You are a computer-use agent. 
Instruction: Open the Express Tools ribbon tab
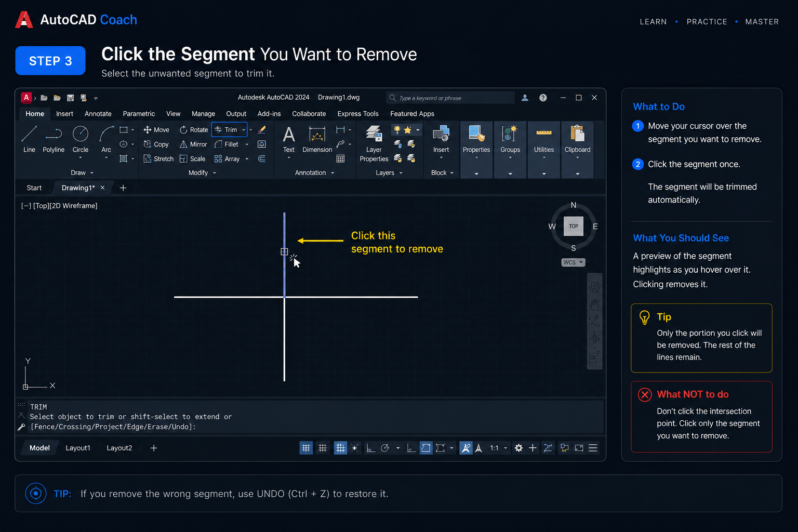point(358,114)
